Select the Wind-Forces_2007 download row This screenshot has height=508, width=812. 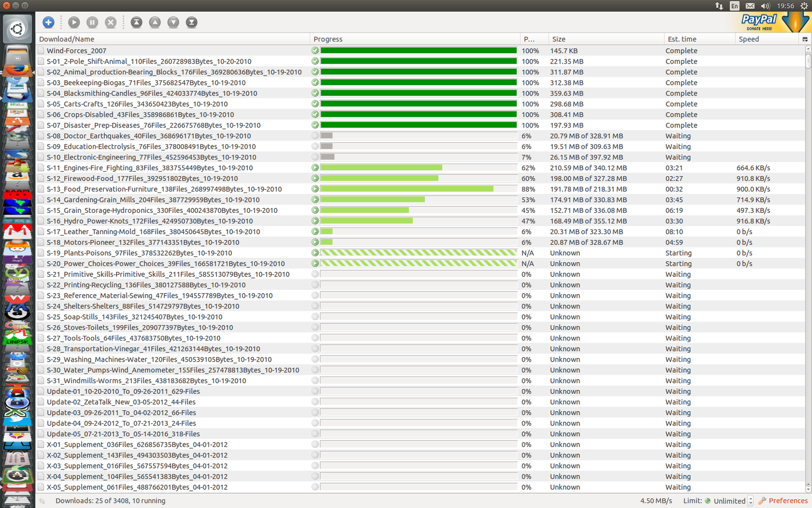(77, 51)
